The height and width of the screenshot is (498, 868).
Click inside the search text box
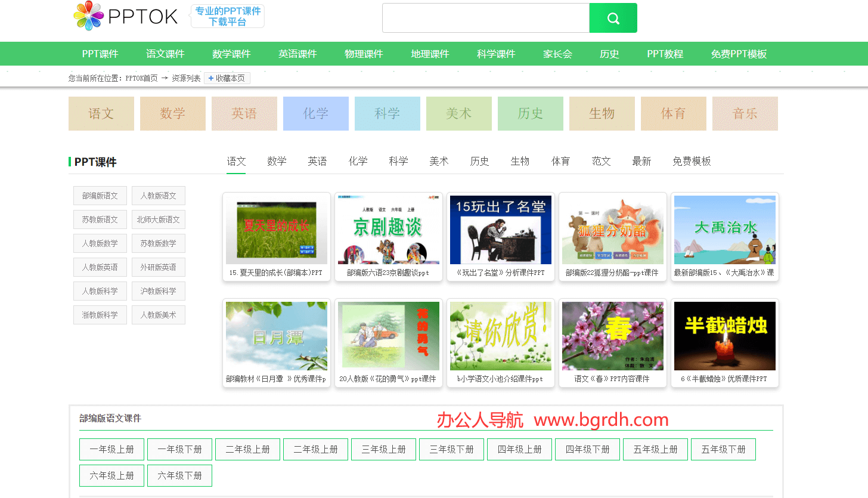[485, 18]
